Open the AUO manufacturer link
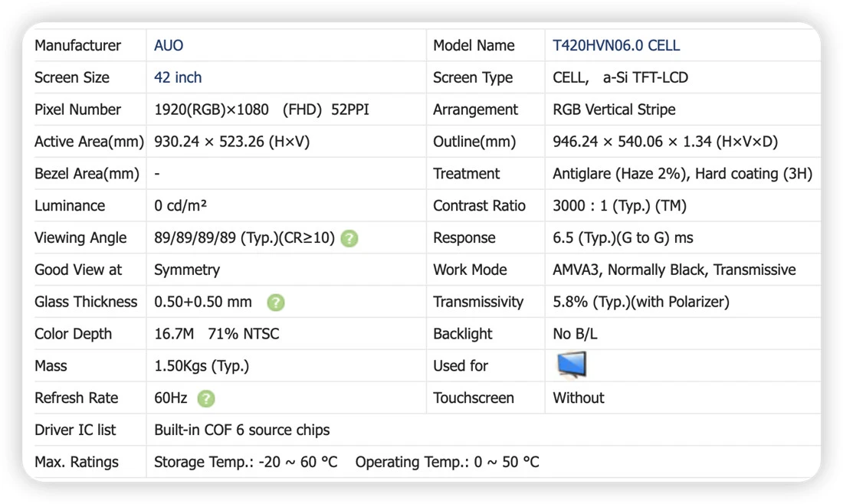The image size is (843, 504). [169, 45]
